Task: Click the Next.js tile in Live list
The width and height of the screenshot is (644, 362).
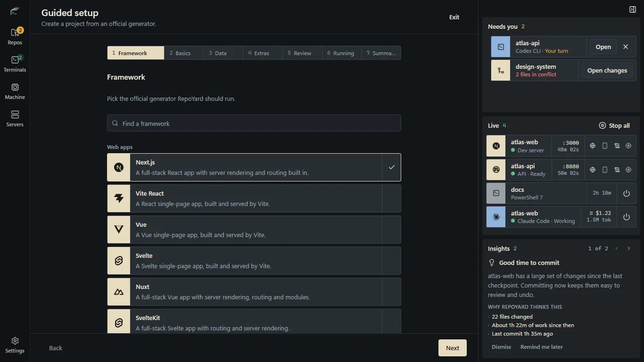Action: click(x=496, y=146)
